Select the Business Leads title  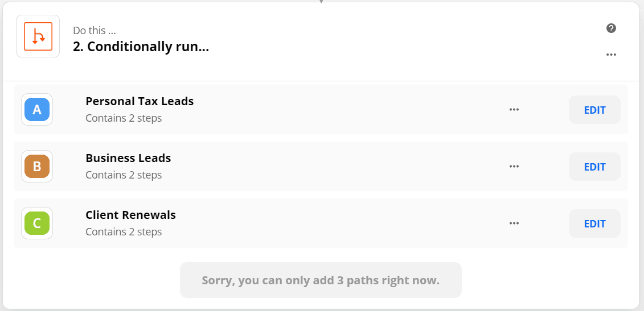point(128,158)
